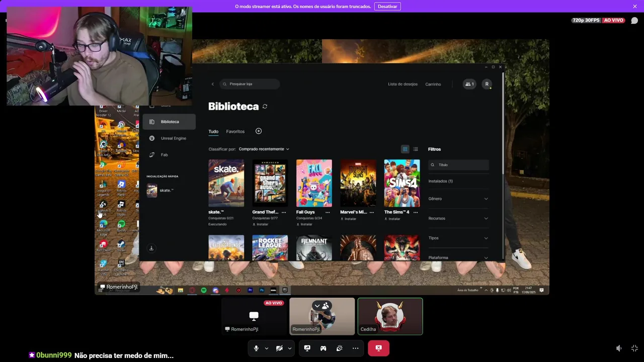
Task: Click Photoshop icon in streamed taskbar
Action: click(262, 290)
